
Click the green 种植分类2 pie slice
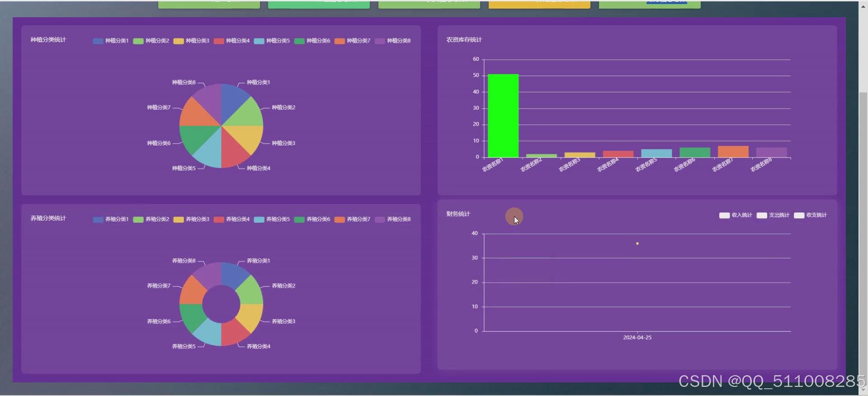(247, 115)
